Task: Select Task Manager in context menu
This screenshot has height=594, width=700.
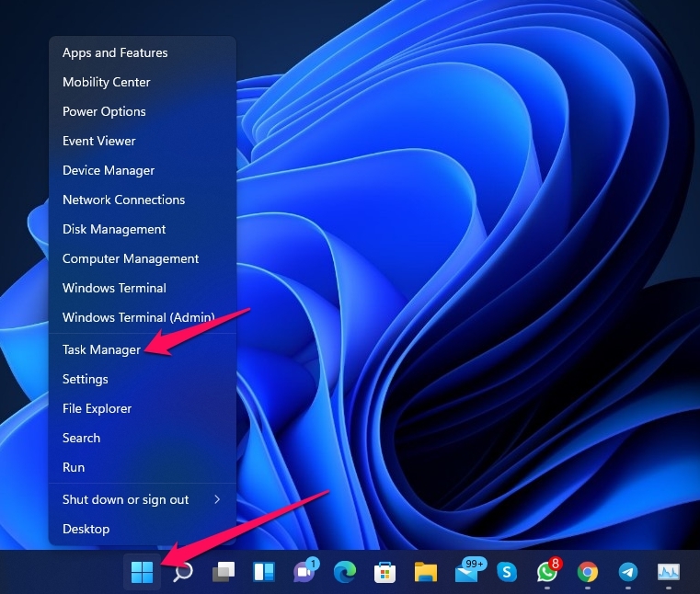Action: click(142, 350)
